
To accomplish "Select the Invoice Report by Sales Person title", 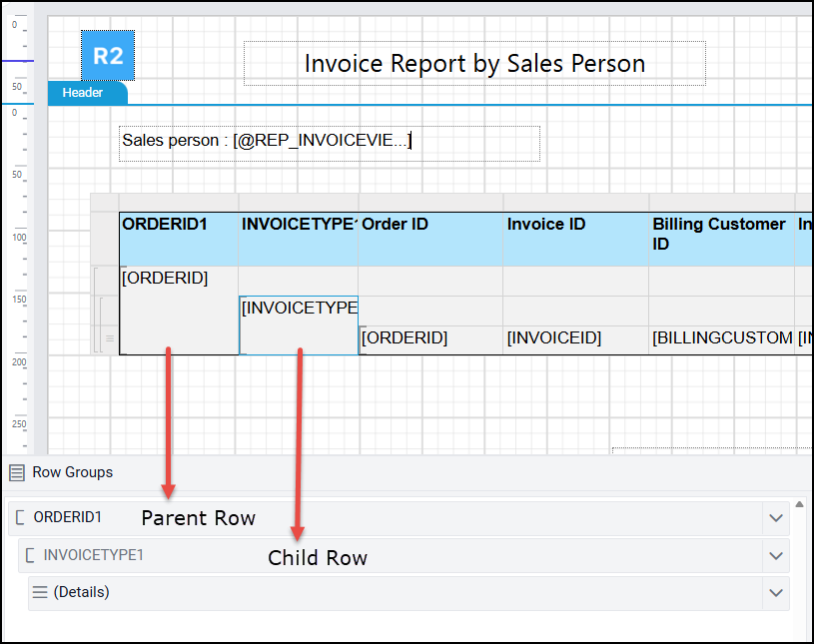I will (x=474, y=64).
